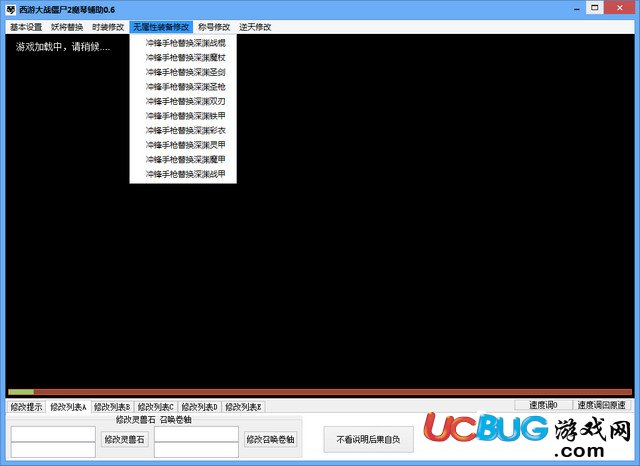
Task: Close the window
Action: pos(620,8)
